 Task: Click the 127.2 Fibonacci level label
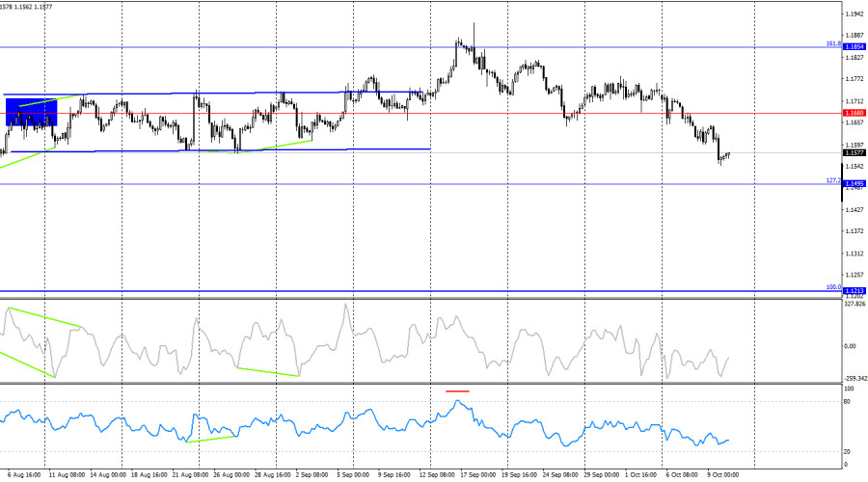coord(832,180)
